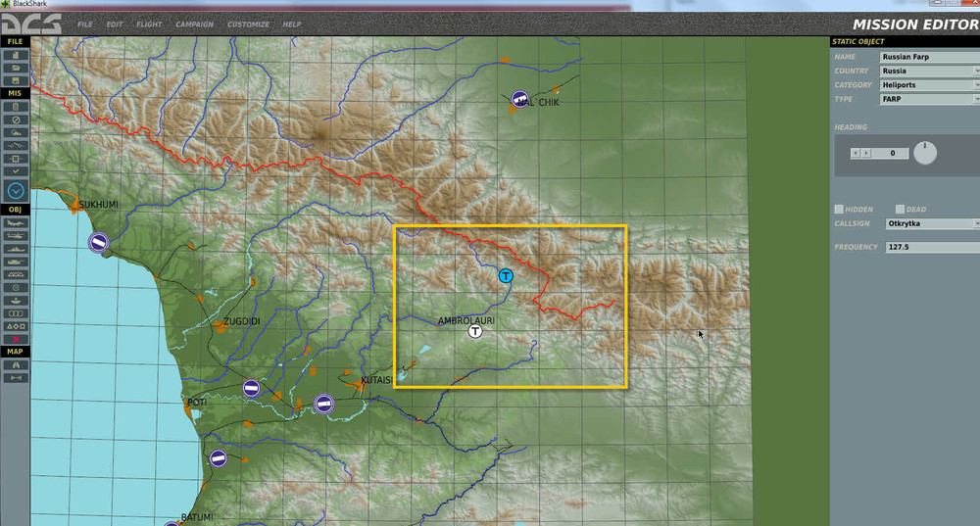This screenshot has height=526, width=980.
Task: Select the tank ground unit tool
Action: click(16, 262)
